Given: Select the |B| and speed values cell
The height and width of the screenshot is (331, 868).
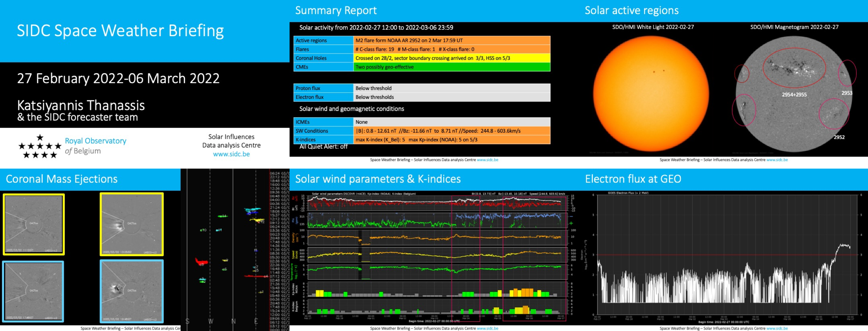Looking at the screenshot, I should pos(452,131).
